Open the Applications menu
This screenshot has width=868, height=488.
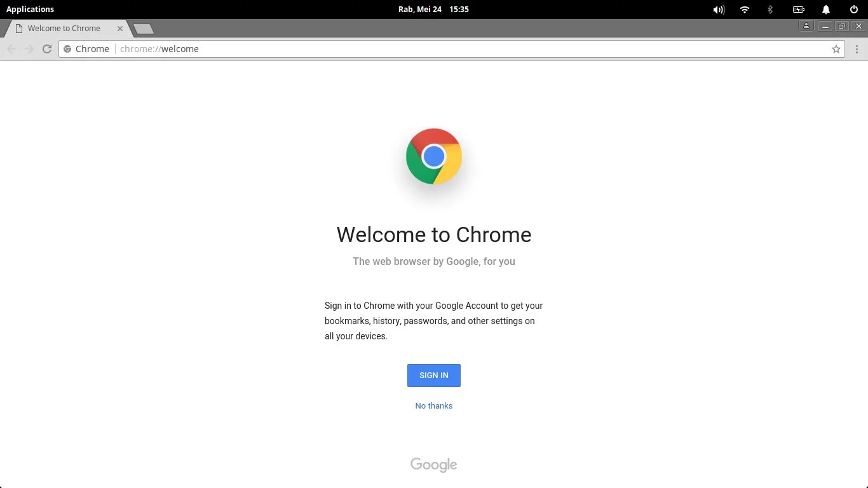(x=30, y=9)
